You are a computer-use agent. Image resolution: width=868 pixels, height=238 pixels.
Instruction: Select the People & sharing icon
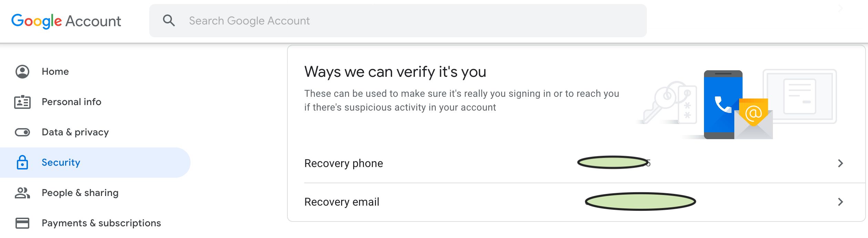22,193
